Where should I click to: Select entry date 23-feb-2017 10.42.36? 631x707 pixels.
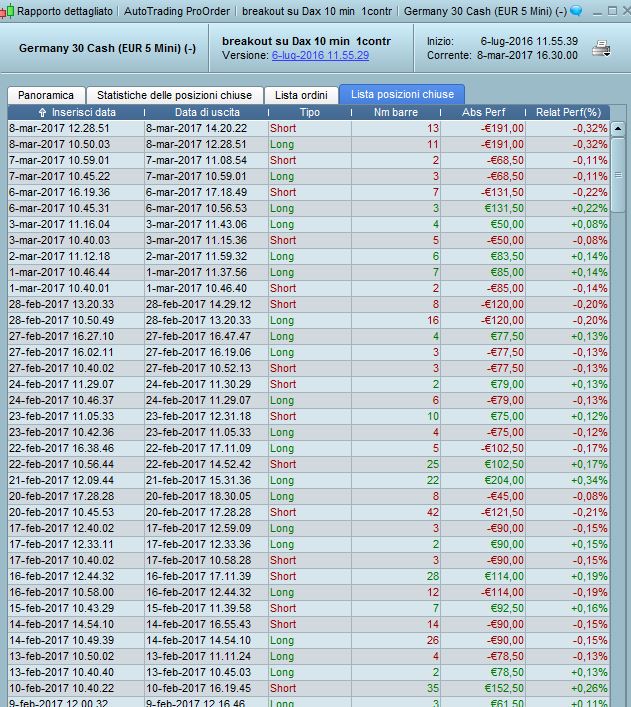tap(61, 432)
